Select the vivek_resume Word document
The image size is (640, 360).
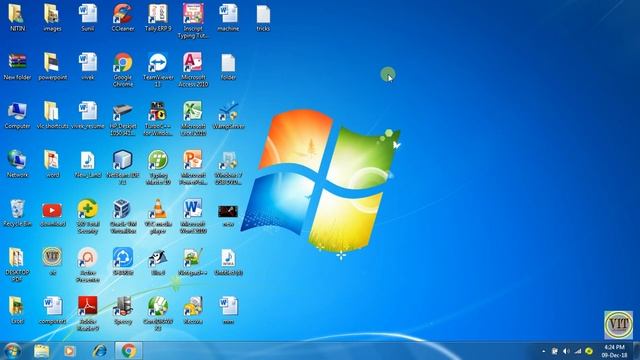point(88,115)
